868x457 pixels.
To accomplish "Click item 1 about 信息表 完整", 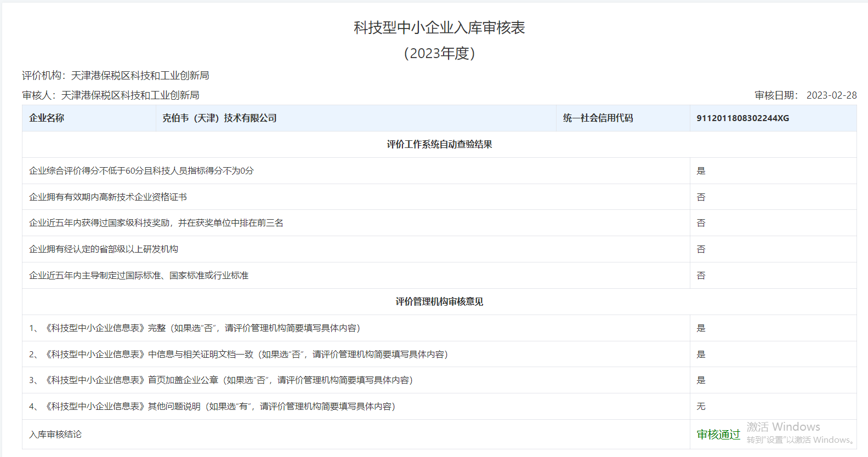I will coord(194,328).
